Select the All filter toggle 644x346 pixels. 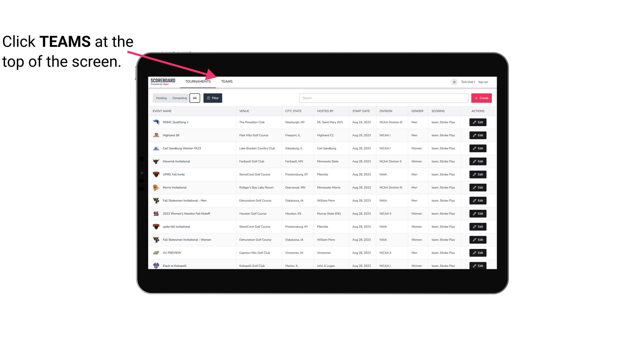coord(195,98)
